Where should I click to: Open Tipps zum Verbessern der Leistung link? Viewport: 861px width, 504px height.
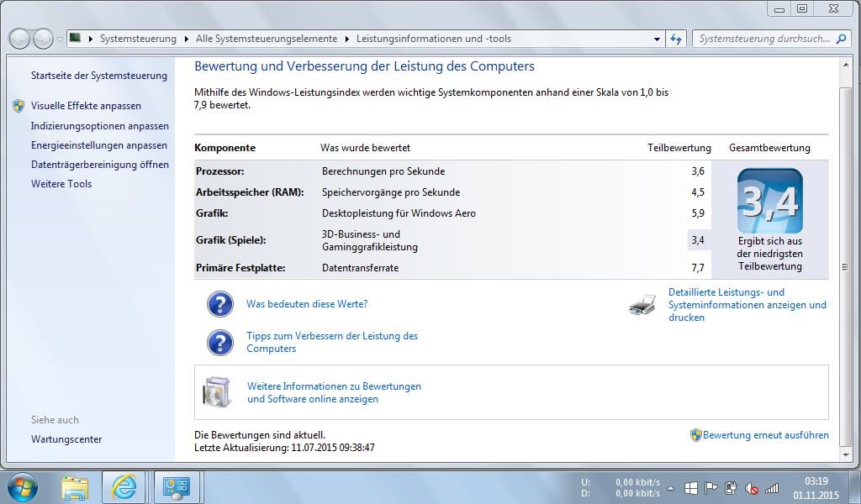click(x=332, y=342)
